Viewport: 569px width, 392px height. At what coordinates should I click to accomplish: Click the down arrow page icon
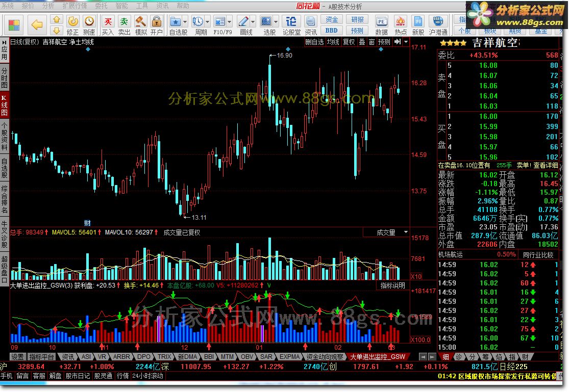[56, 30]
